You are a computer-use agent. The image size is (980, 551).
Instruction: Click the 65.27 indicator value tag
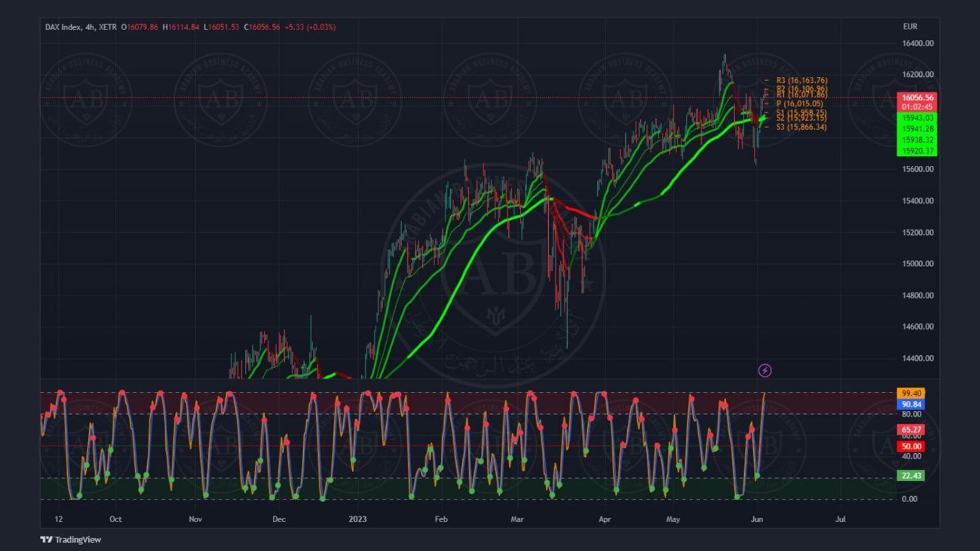[x=911, y=430]
